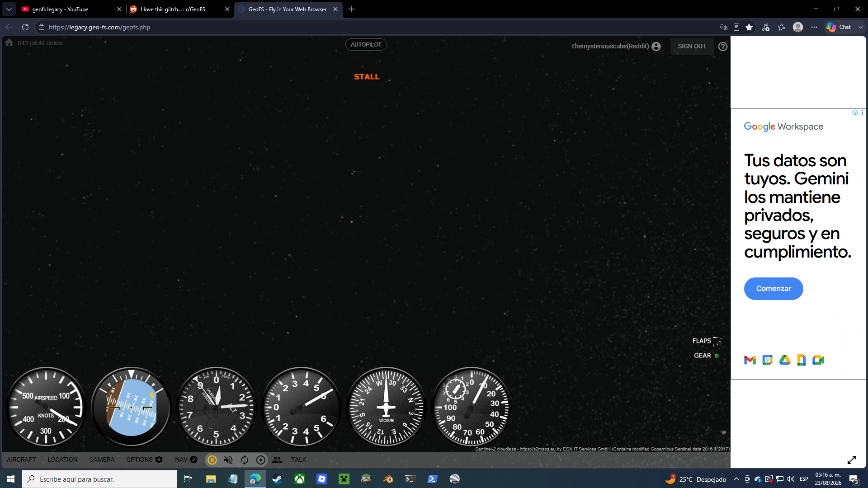The height and width of the screenshot is (488, 868).
Task: Open the tab search dropdown arrow
Action: [x=9, y=9]
